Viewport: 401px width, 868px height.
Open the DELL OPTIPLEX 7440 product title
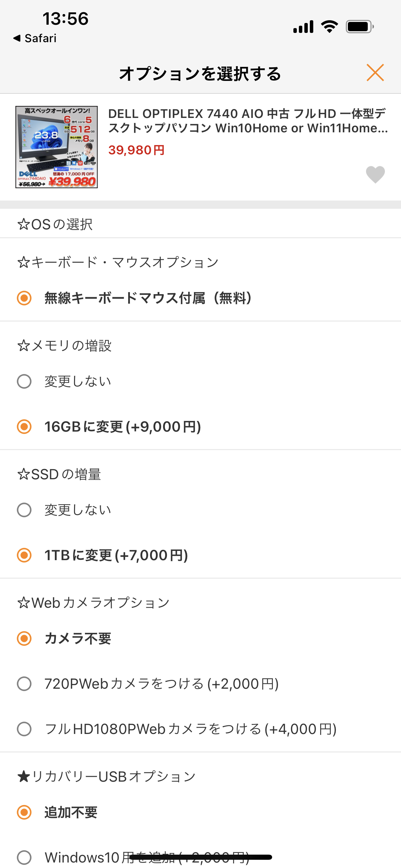click(248, 121)
